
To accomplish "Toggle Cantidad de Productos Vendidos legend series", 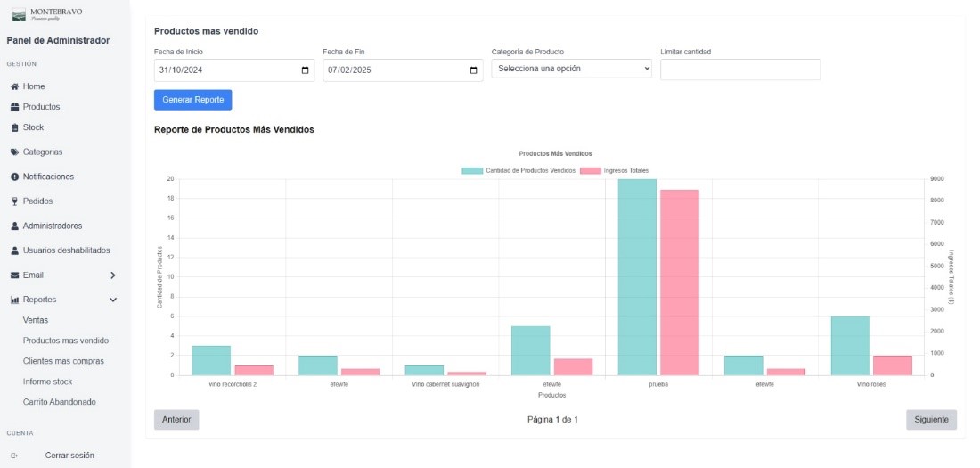I will [473, 170].
